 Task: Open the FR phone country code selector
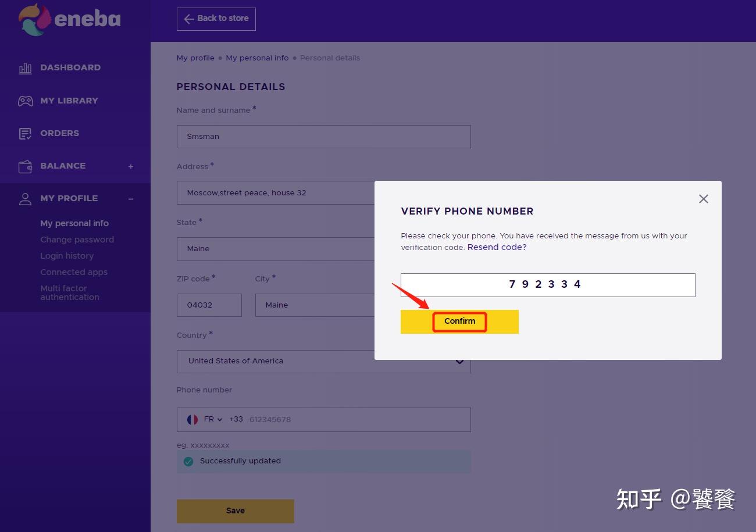(212, 420)
